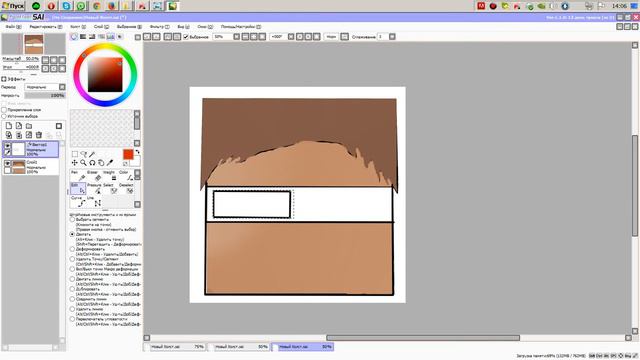
Task: Click the red foreground color swatch
Action: click(x=128, y=154)
